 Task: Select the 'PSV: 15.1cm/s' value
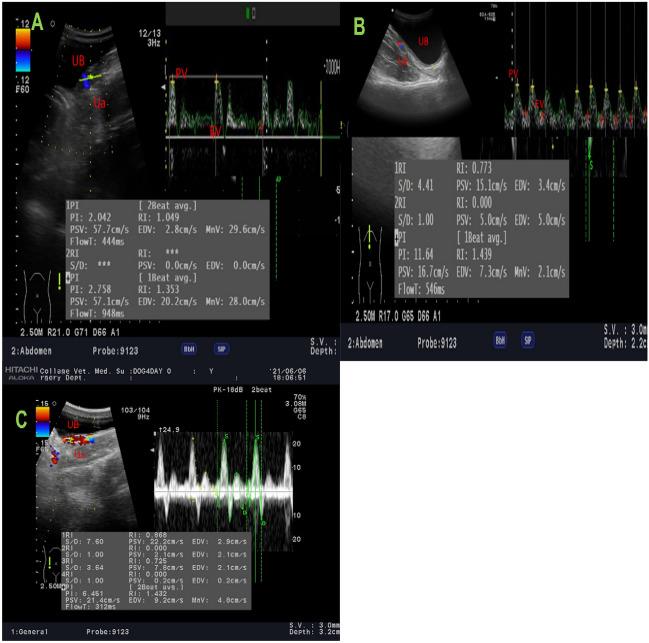point(482,185)
